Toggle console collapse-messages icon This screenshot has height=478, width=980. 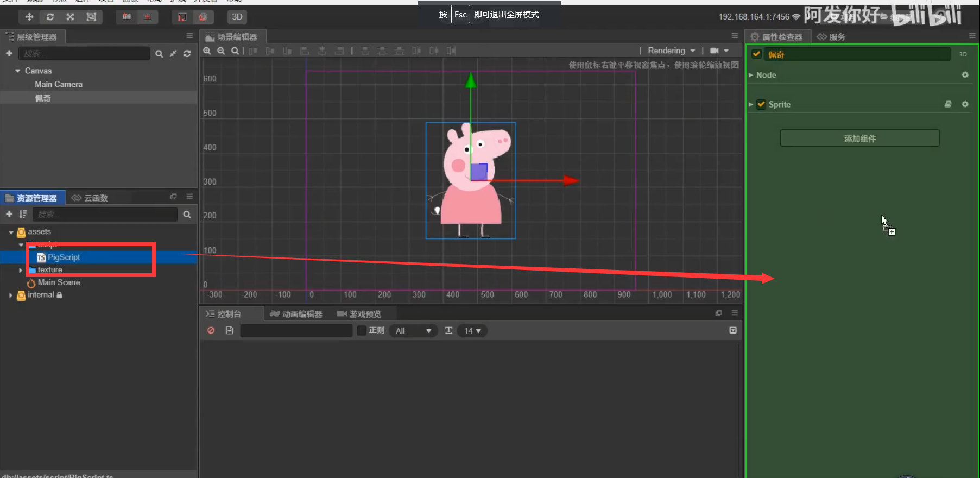733,330
